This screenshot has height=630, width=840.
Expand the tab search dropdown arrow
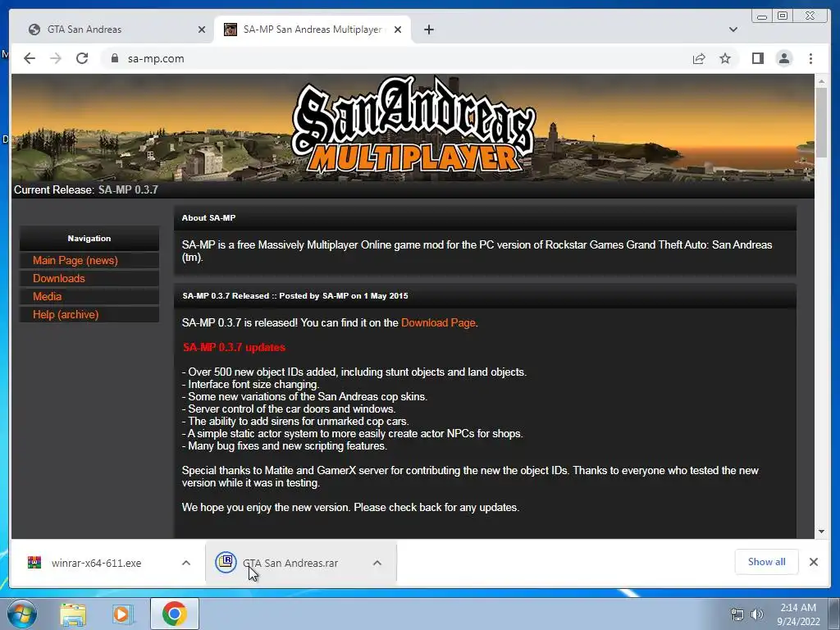[x=733, y=30]
